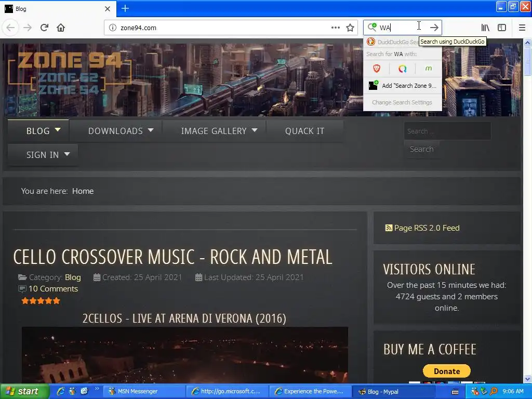Open the Blog category link

pos(73,277)
